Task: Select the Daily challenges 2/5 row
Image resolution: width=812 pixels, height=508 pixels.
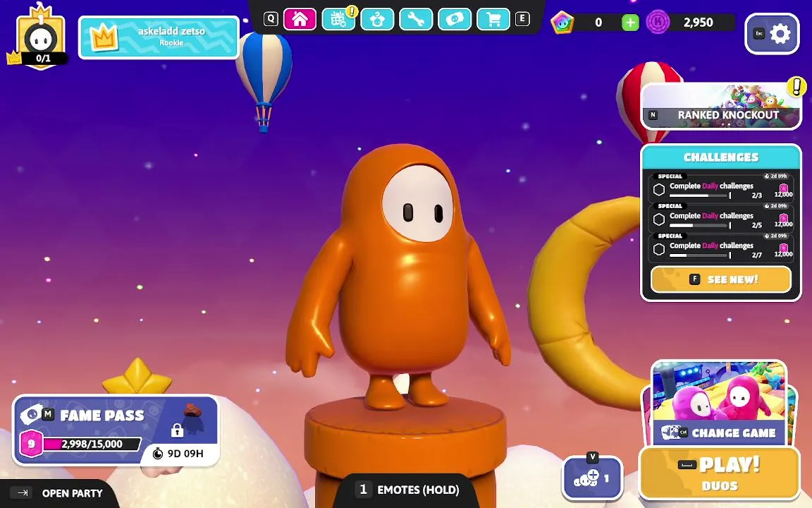Action: pos(721,217)
